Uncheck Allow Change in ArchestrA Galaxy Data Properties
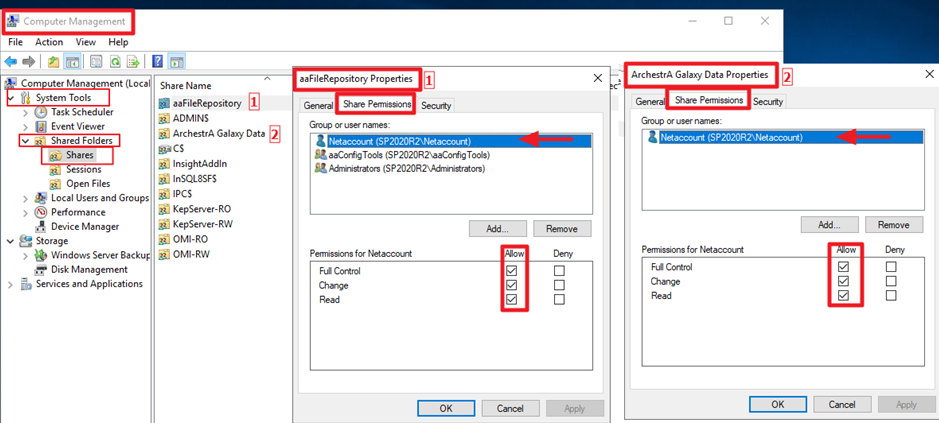 tap(843, 281)
